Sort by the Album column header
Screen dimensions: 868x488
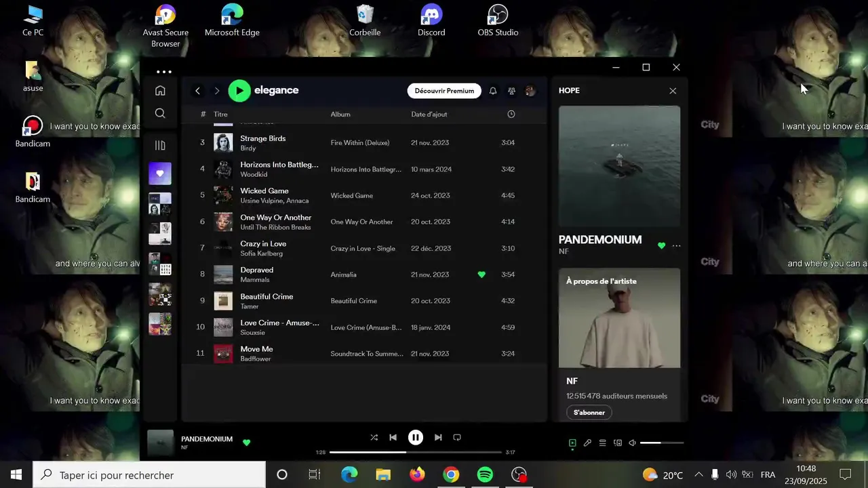(340, 115)
